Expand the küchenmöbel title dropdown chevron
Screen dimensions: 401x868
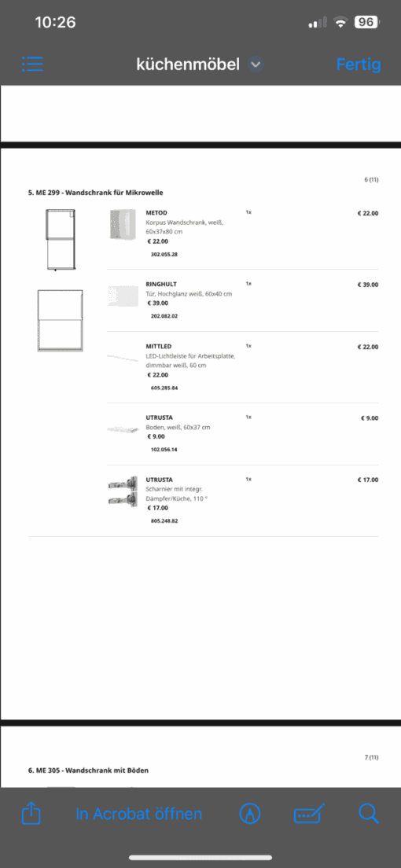click(x=255, y=64)
